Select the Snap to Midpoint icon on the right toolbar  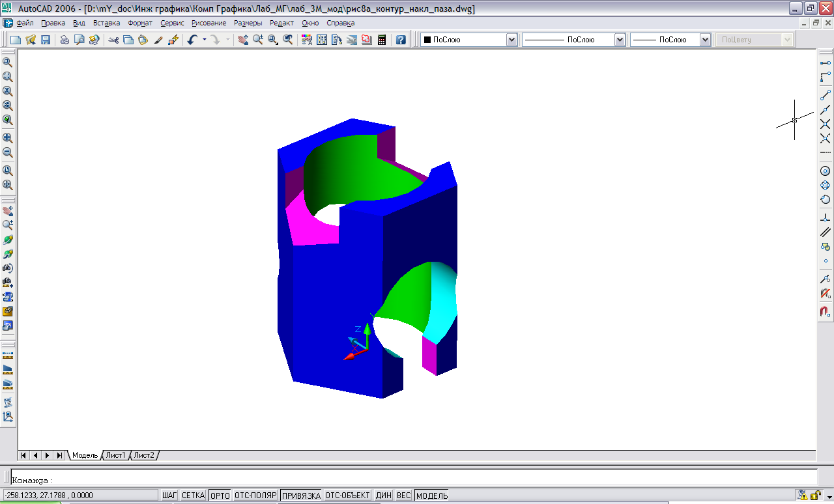point(826,109)
